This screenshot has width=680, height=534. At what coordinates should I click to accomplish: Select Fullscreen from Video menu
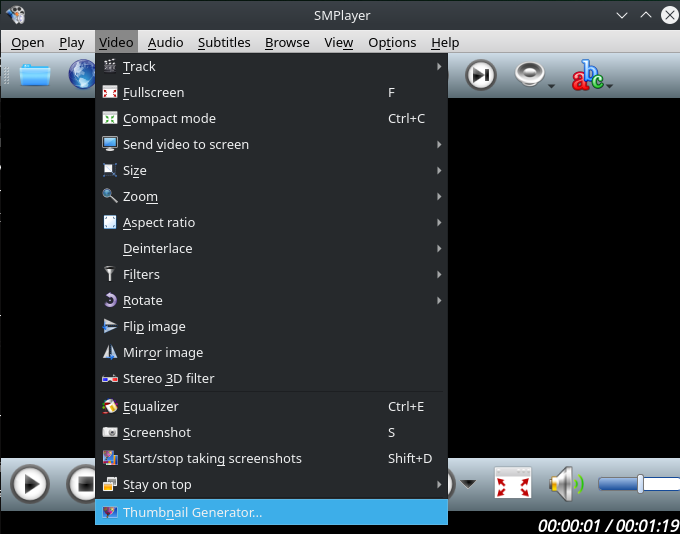point(271,92)
